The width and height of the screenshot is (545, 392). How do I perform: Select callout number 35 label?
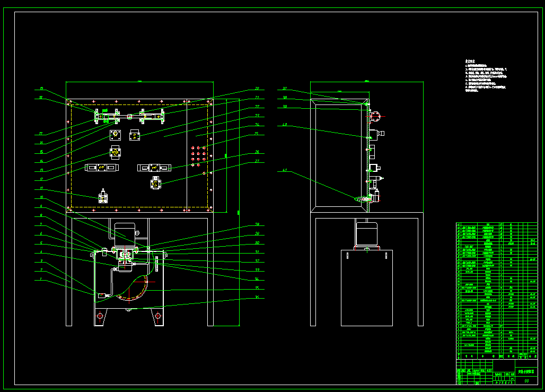pos(257,288)
